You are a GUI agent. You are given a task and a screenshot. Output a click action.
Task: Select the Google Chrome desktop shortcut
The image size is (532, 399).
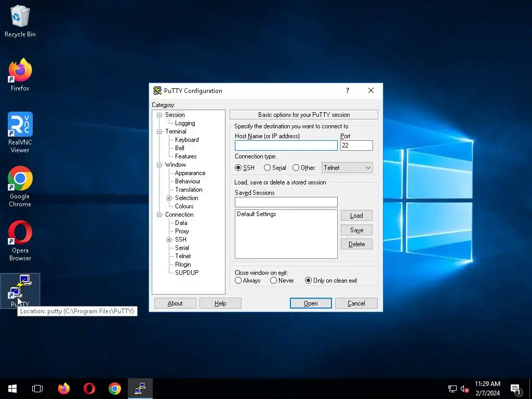point(20,187)
